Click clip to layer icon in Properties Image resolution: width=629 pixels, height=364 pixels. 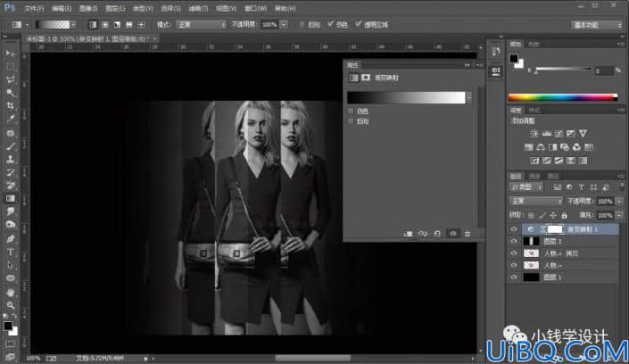tap(408, 234)
